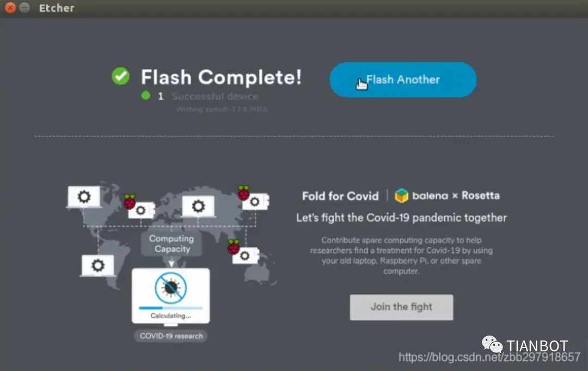Click the bottom-left laptop gear icon
Viewport: 588px width, 371px height.
[x=98, y=266]
